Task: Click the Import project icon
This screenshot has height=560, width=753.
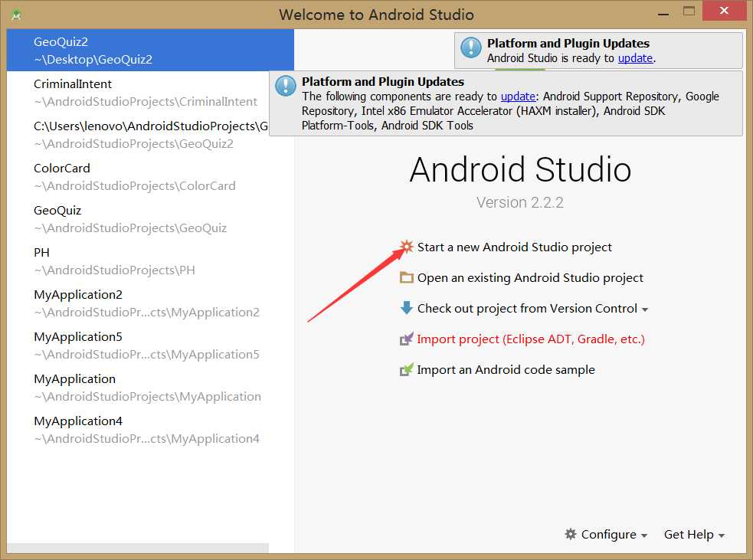Action: [x=406, y=339]
